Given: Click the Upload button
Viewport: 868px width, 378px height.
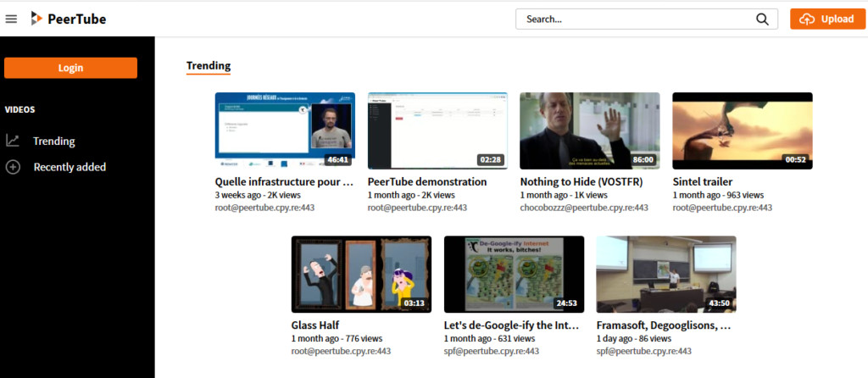Looking at the screenshot, I should pyautogui.click(x=827, y=19).
